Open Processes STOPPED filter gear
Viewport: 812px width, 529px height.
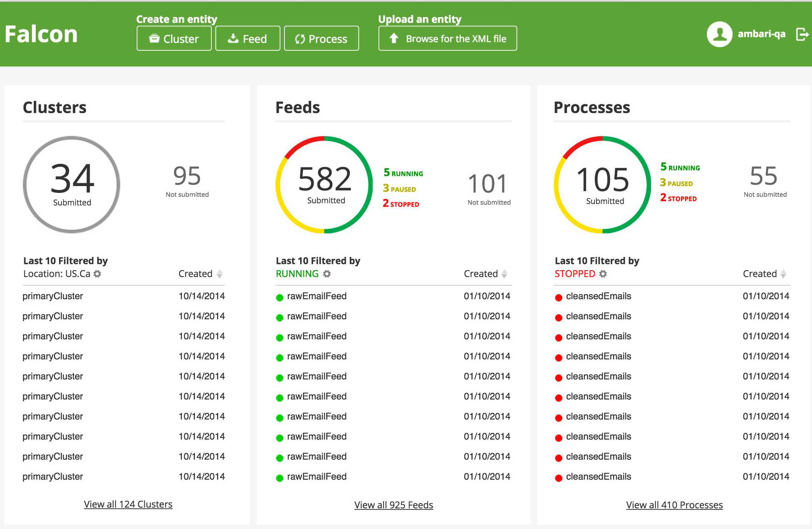click(x=603, y=274)
